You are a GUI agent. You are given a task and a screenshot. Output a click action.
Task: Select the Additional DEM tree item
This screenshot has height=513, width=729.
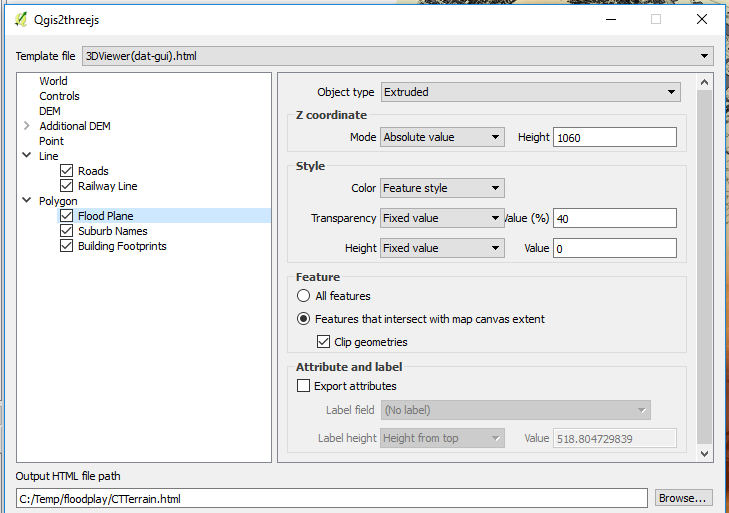pos(75,126)
